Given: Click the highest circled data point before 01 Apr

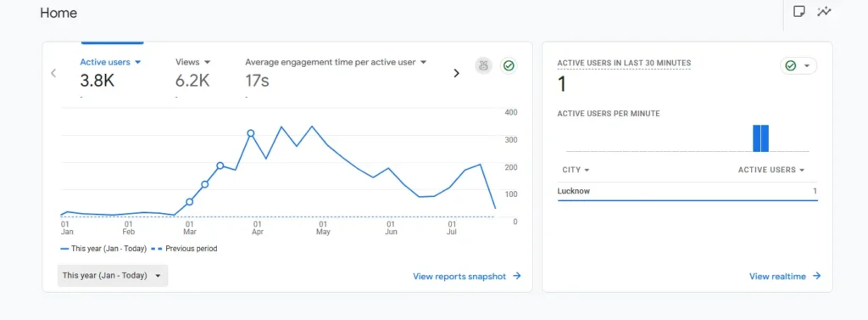Looking at the screenshot, I should pyautogui.click(x=251, y=133).
